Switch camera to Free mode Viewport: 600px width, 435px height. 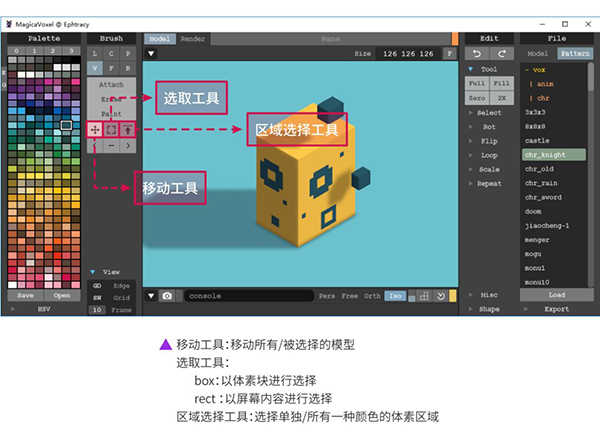click(x=350, y=296)
